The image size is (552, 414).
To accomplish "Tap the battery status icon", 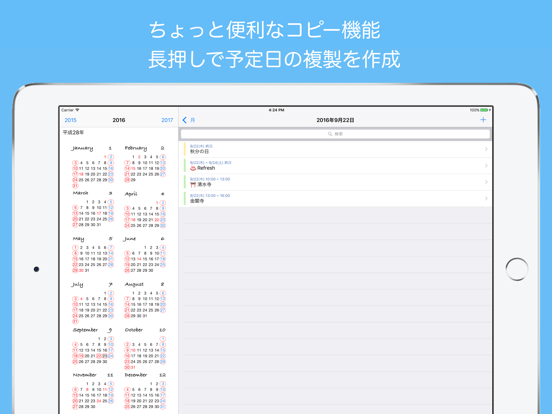I will 484,110.
